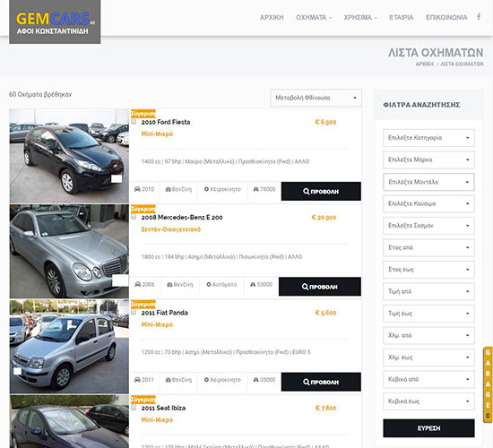Click Ford Fiesta car photo
This screenshot has height=448, width=493.
pos(69,156)
